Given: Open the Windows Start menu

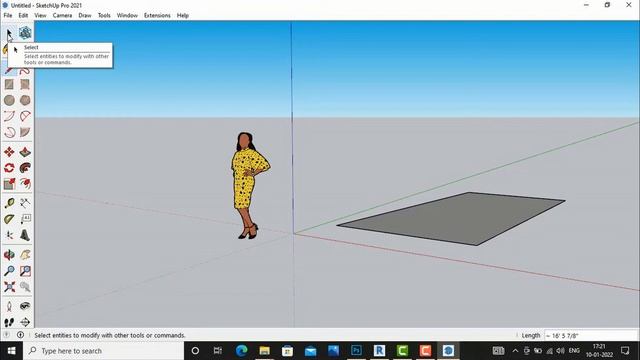Looking at the screenshot, I should pos(11,351).
